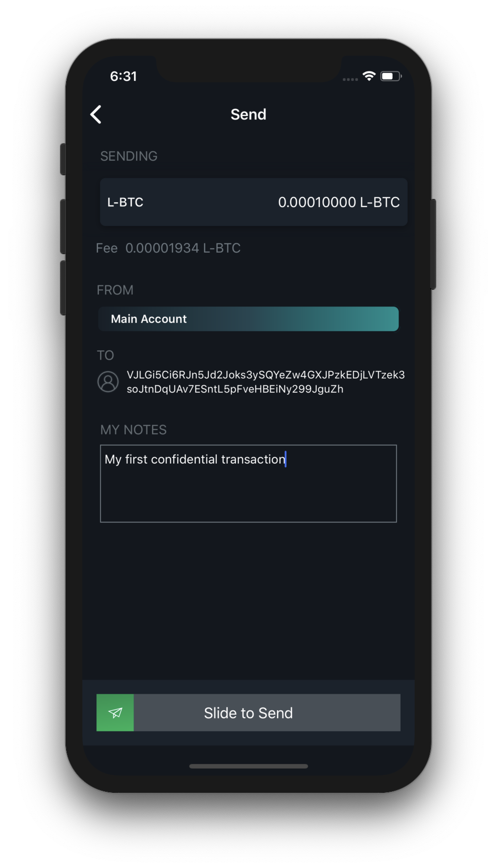The width and height of the screenshot is (497, 868).
Task: Tap the TO section label
Action: pyautogui.click(x=105, y=356)
